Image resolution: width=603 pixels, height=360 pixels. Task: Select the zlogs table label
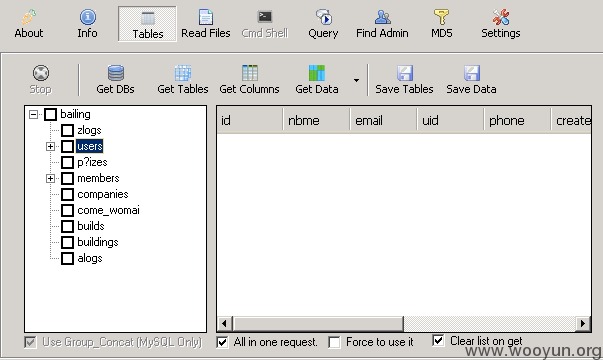click(x=89, y=130)
